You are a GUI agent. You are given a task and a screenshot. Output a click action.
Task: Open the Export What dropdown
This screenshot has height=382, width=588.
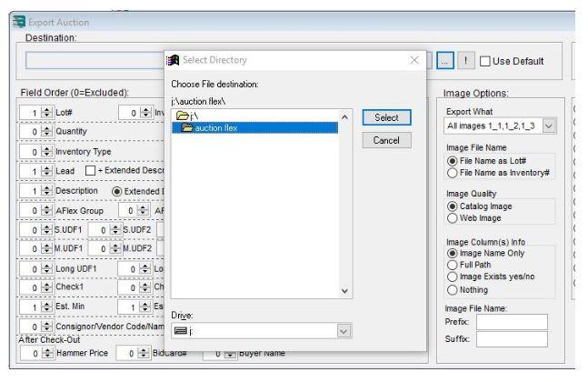(x=549, y=126)
